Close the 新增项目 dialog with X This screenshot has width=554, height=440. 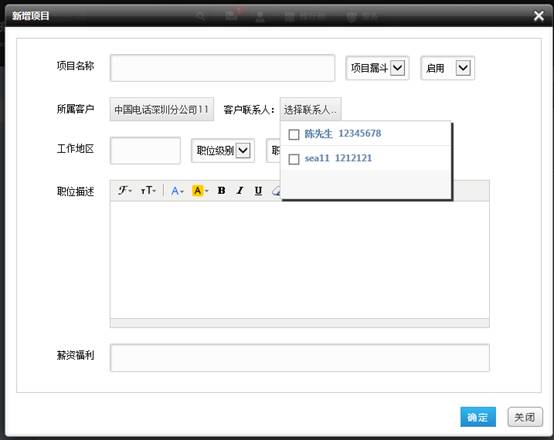[x=538, y=16]
